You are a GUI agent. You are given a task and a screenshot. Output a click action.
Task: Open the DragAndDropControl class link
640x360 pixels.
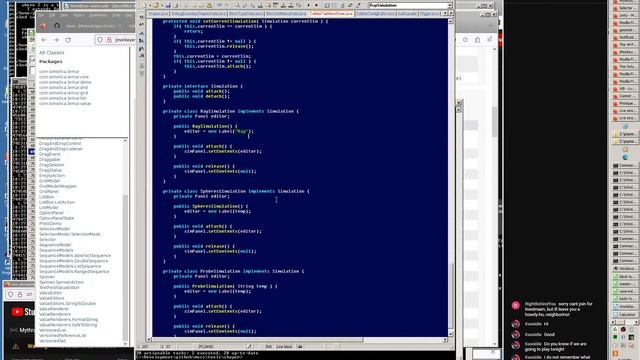point(60,144)
